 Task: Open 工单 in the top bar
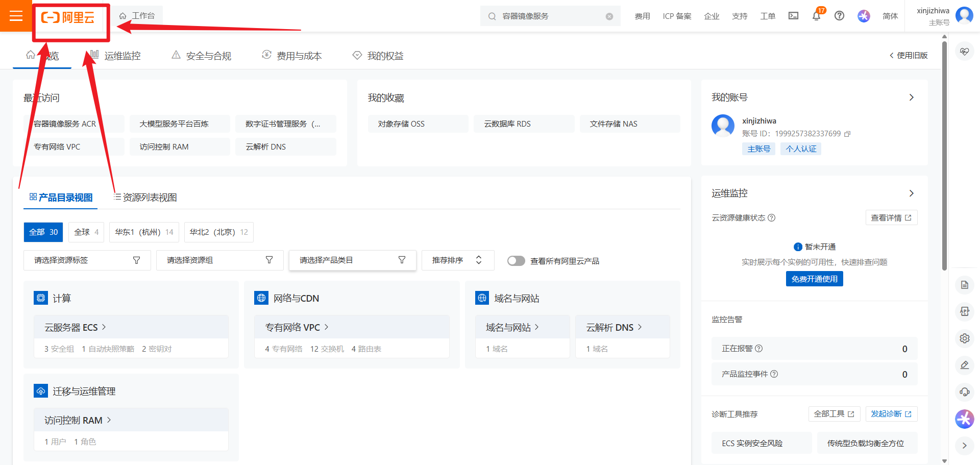(x=768, y=16)
